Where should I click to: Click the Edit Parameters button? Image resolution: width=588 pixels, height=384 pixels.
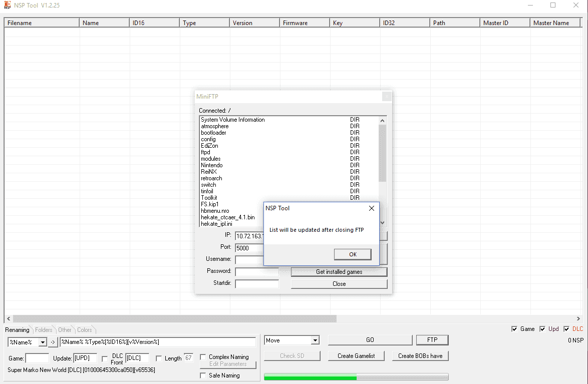(228, 364)
